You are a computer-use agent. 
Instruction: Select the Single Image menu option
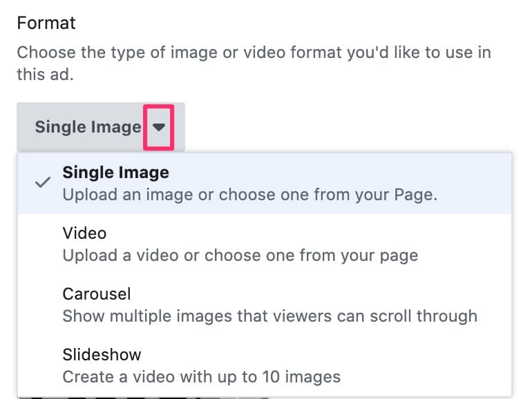pyautogui.click(x=265, y=184)
